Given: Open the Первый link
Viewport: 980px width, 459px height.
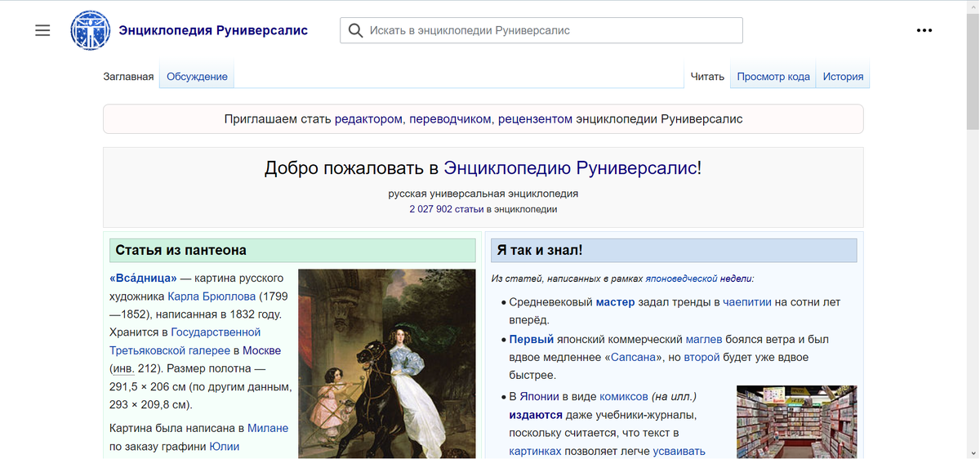Looking at the screenshot, I should point(532,339).
